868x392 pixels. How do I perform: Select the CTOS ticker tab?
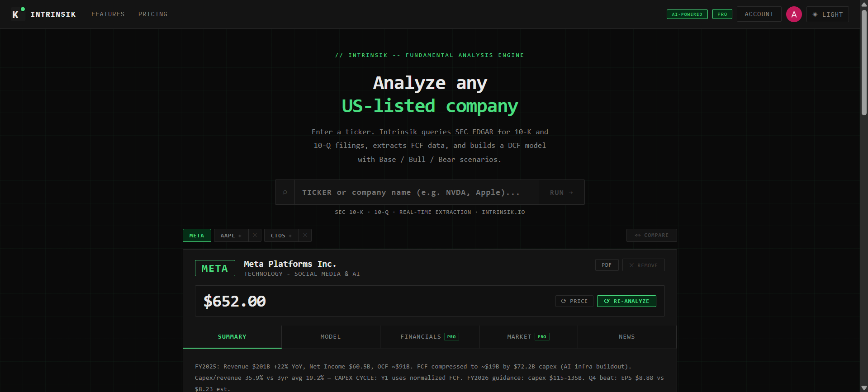coord(281,235)
